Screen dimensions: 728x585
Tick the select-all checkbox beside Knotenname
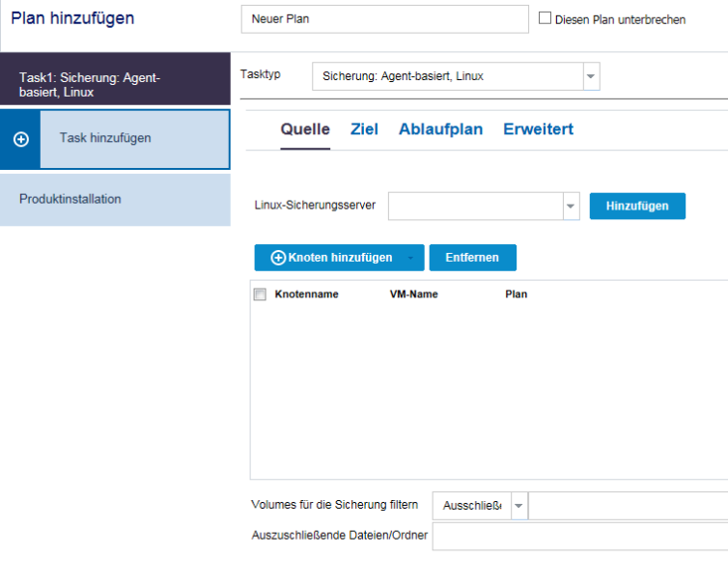(x=260, y=294)
